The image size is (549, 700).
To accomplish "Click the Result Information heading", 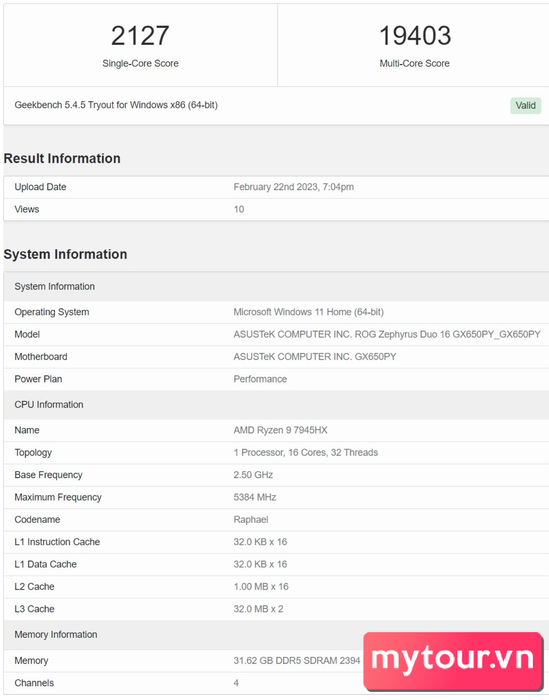I will coord(62,158).
